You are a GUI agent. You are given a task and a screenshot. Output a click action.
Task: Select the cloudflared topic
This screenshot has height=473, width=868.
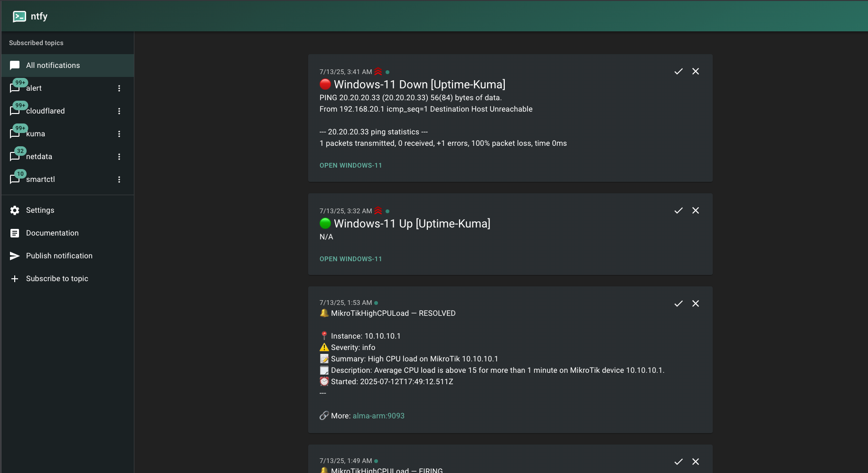[x=67, y=111]
